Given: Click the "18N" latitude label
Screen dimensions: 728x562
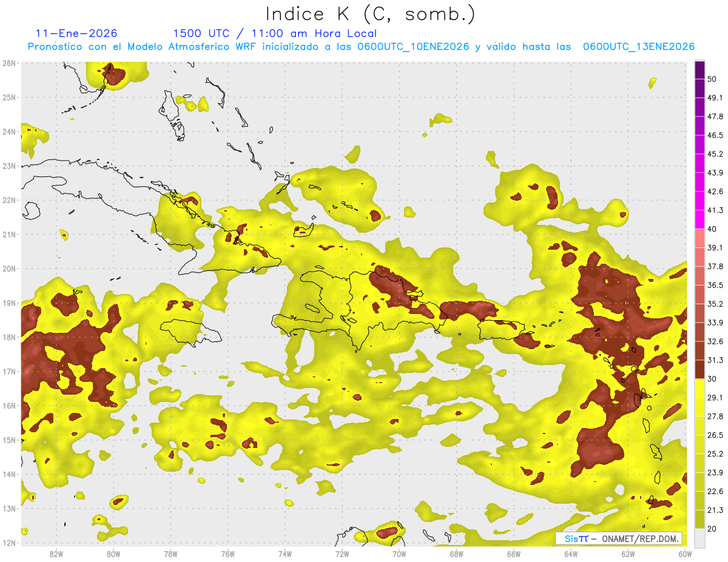Looking at the screenshot, I should coord(9,337).
